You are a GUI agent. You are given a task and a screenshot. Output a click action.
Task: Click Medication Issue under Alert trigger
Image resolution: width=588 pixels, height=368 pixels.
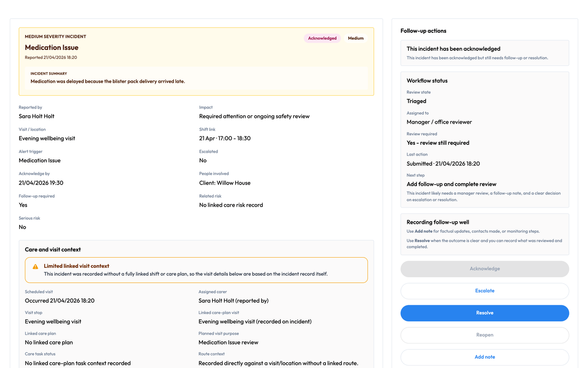(40, 160)
